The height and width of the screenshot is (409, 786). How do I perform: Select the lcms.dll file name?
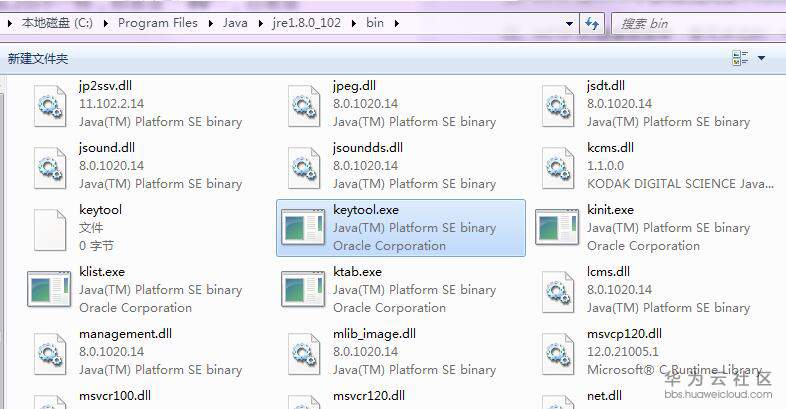[609, 272]
